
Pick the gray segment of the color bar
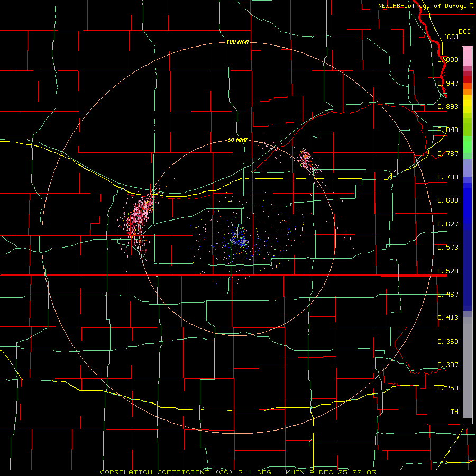(x=467, y=368)
